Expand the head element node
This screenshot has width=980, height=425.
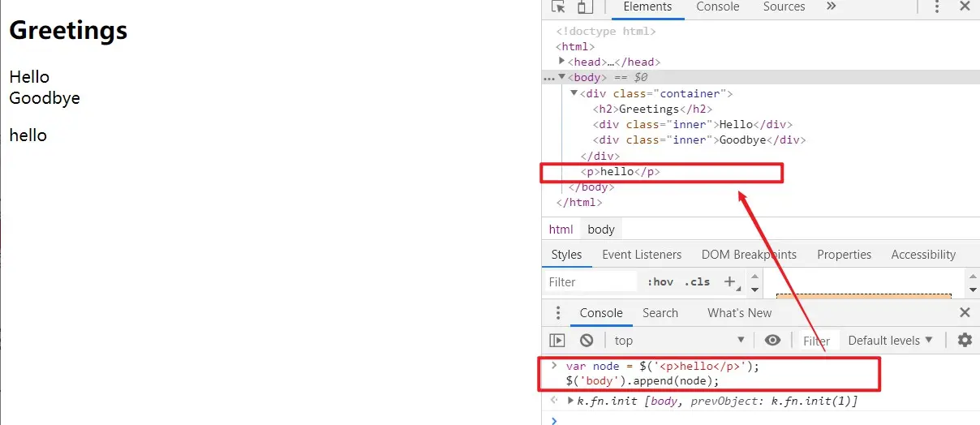pyautogui.click(x=562, y=62)
